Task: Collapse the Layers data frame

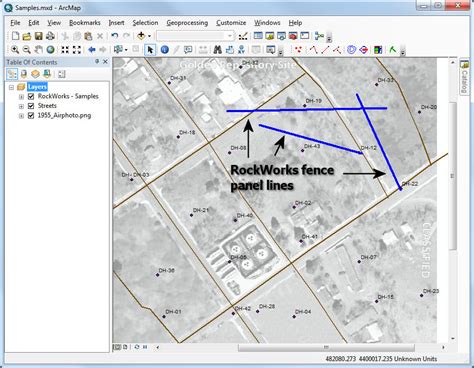Action: pyautogui.click(x=12, y=87)
